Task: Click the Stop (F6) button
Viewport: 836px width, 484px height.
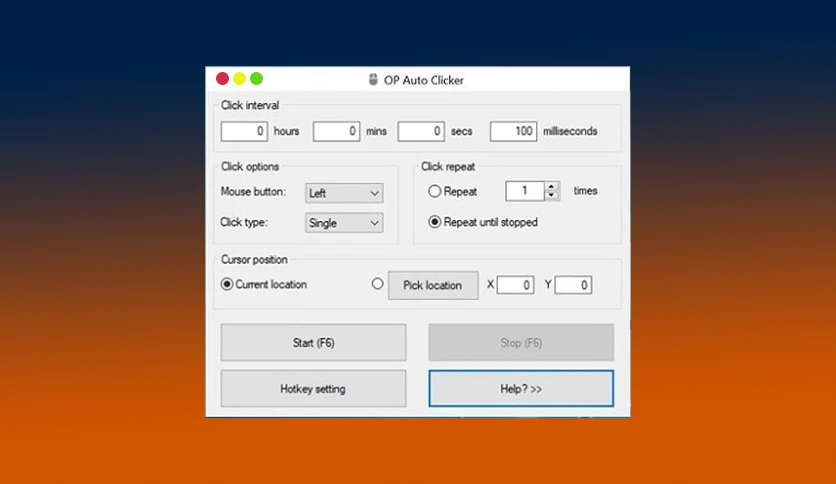Action: coord(521,342)
